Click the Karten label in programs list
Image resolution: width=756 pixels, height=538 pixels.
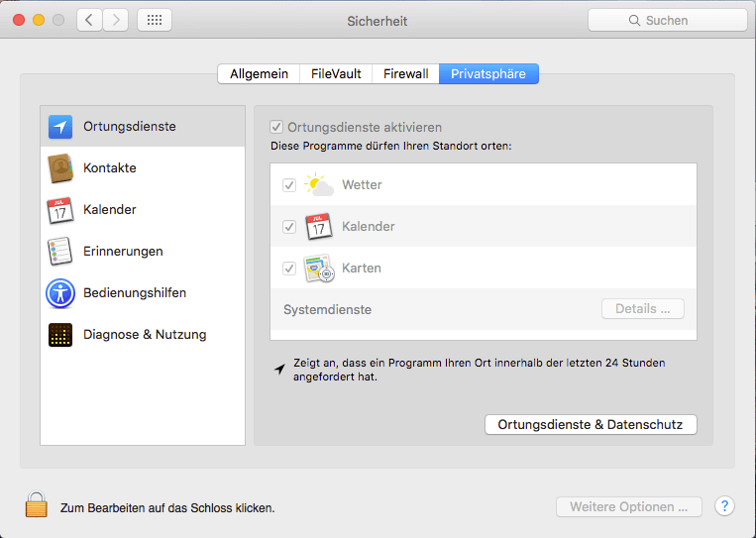point(362,269)
